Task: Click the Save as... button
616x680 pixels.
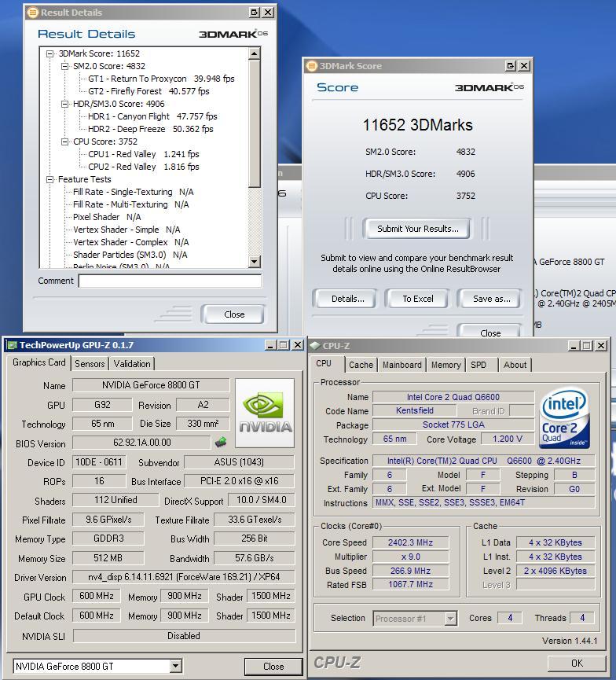Action: pyautogui.click(x=492, y=299)
